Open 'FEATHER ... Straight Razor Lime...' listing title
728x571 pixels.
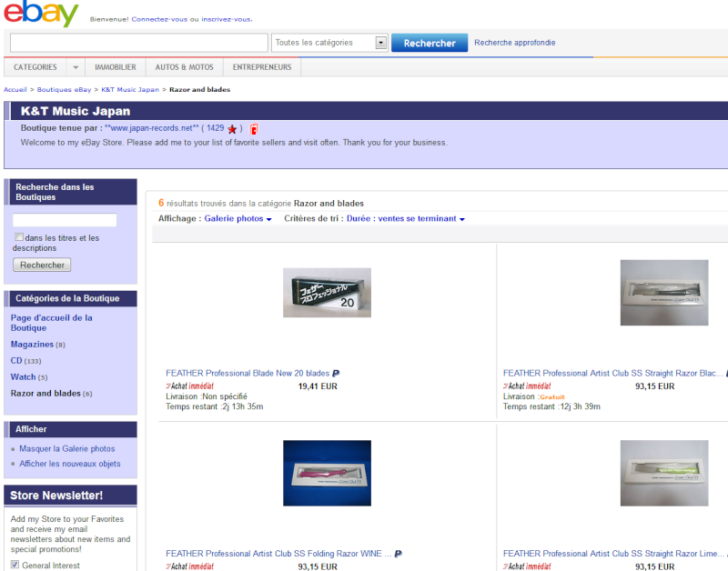click(613, 554)
